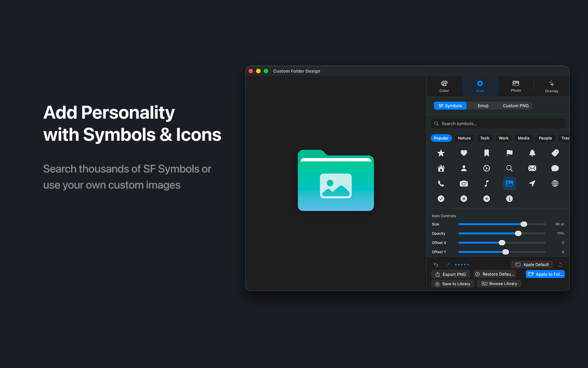588x368 pixels.
Task: Click the Search symbols field
Action: [x=498, y=123]
